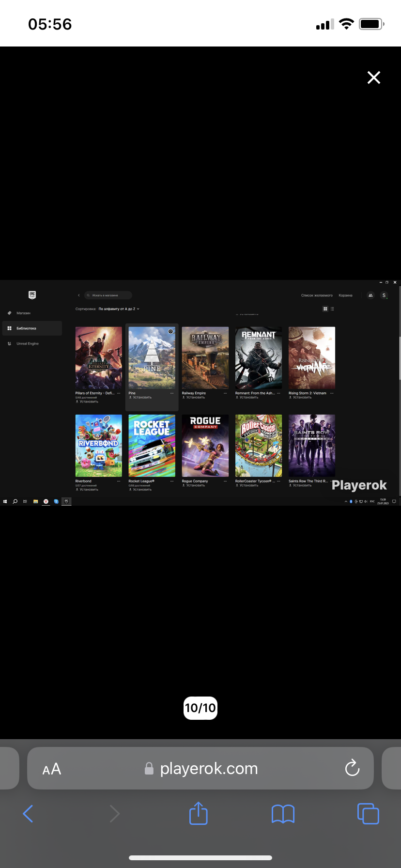Screen dimensions: 401x868
Task: Open Railway Empire cover
Action: coord(205,357)
